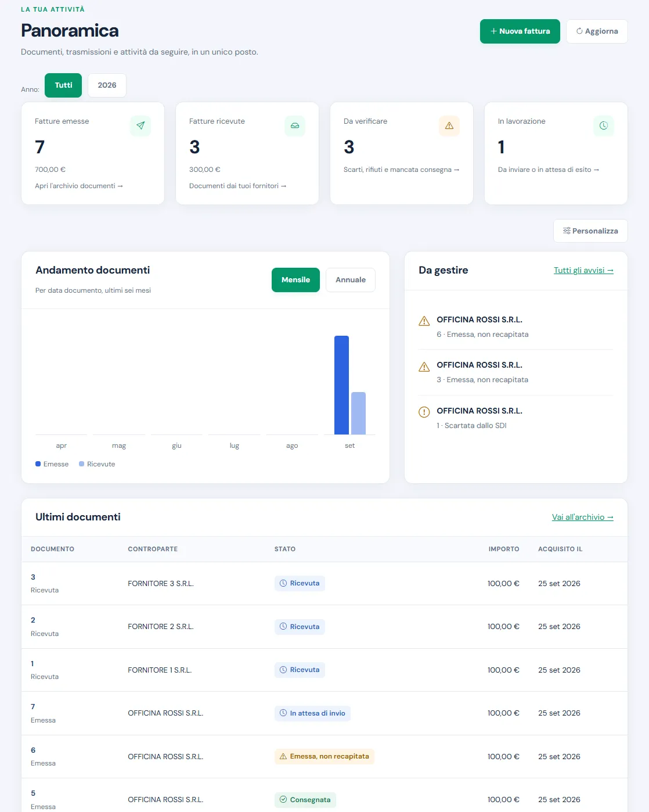
Task: Refresh the dashboard with Aggiorna
Action: click(597, 31)
